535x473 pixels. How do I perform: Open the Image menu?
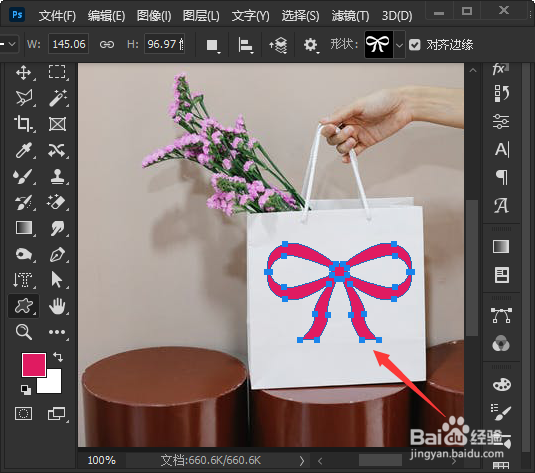pyautogui.click(x=154, y=16)
